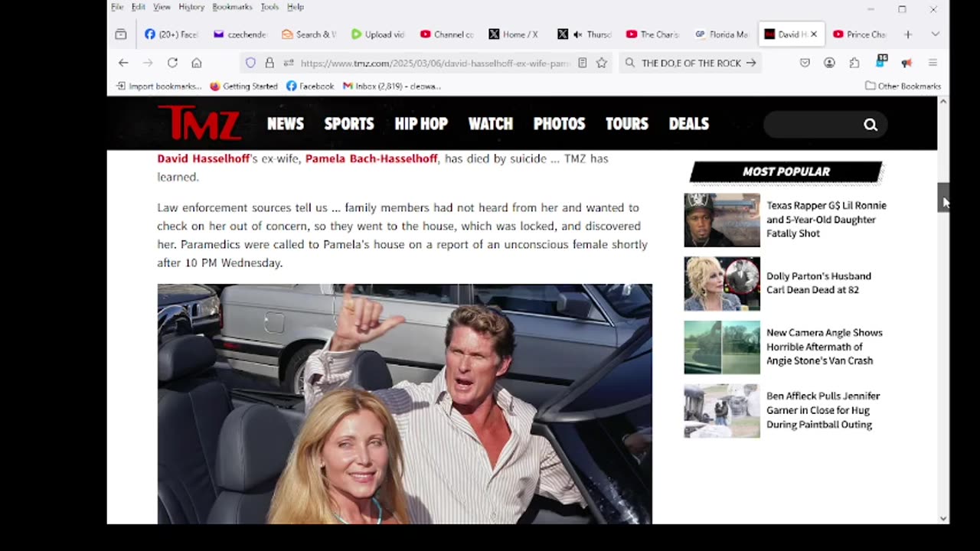Open the Gmail Inbox bookmark

coord(392,86)
